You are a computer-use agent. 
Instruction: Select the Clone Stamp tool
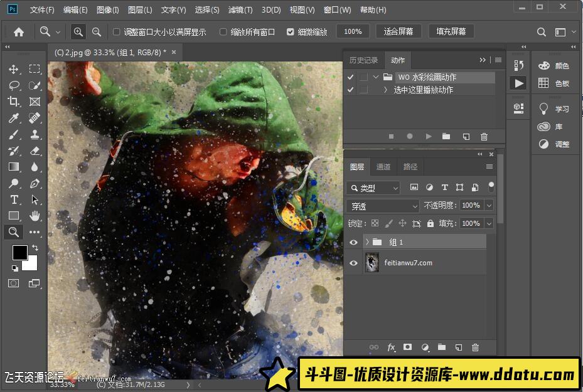point(35,134)
